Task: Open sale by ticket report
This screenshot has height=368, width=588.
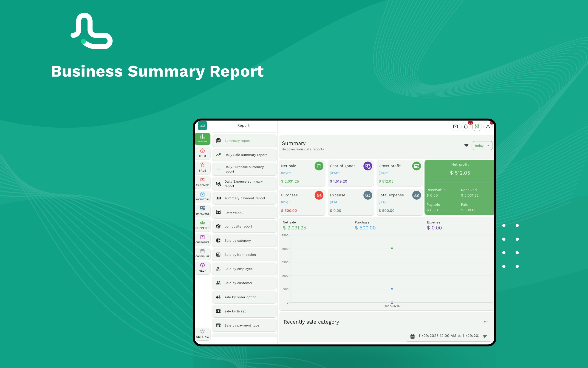Action: click(x=244, y=311)
